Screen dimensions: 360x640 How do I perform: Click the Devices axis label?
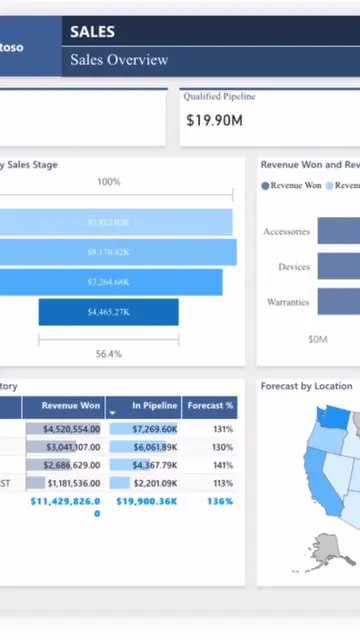294,267
